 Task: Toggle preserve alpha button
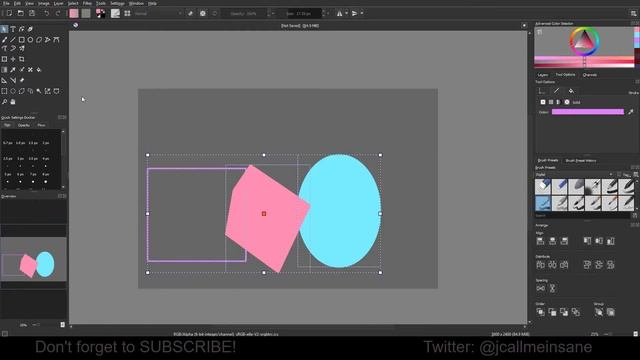point(203,13)
